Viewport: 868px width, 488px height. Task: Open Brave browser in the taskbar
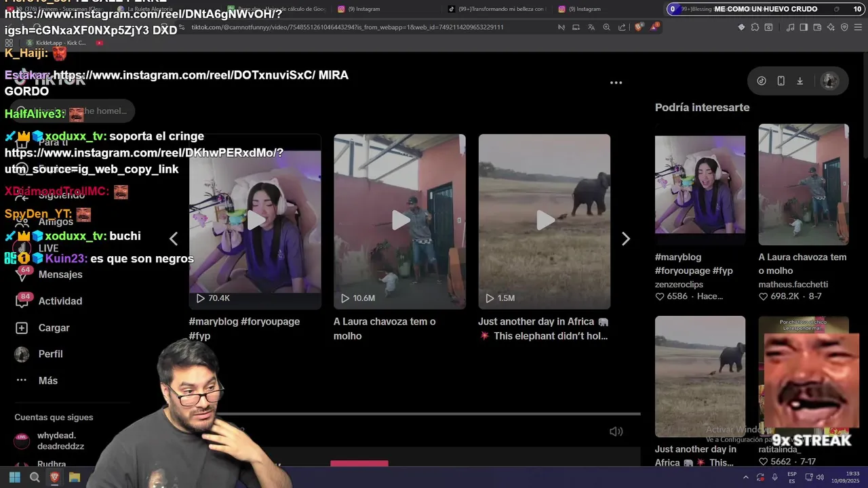55,477
